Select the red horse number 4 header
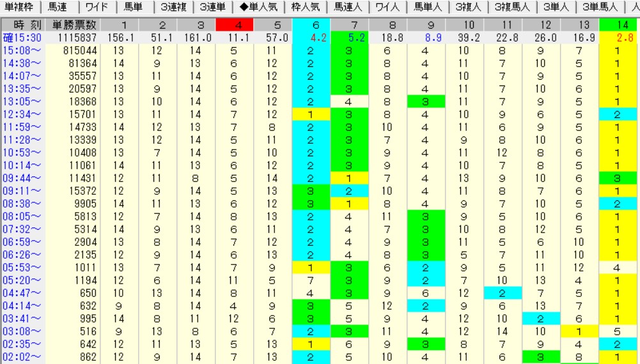Screen dimensions: 640x364 [235, 24]
